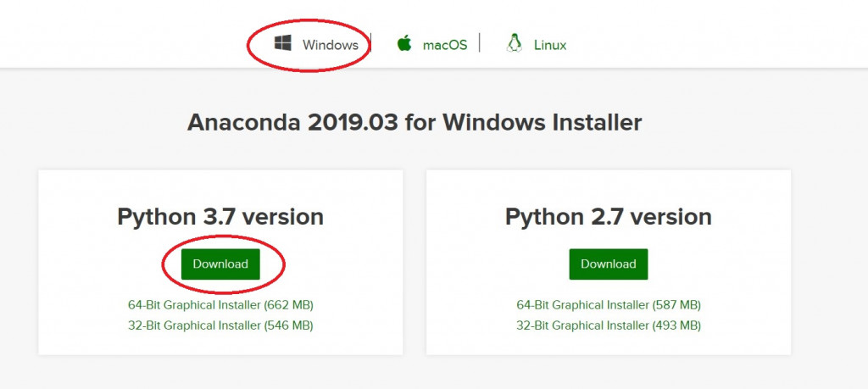Click the Apple logo icon
This screenshot has width=868, height=389.
[x=404, y=44]
